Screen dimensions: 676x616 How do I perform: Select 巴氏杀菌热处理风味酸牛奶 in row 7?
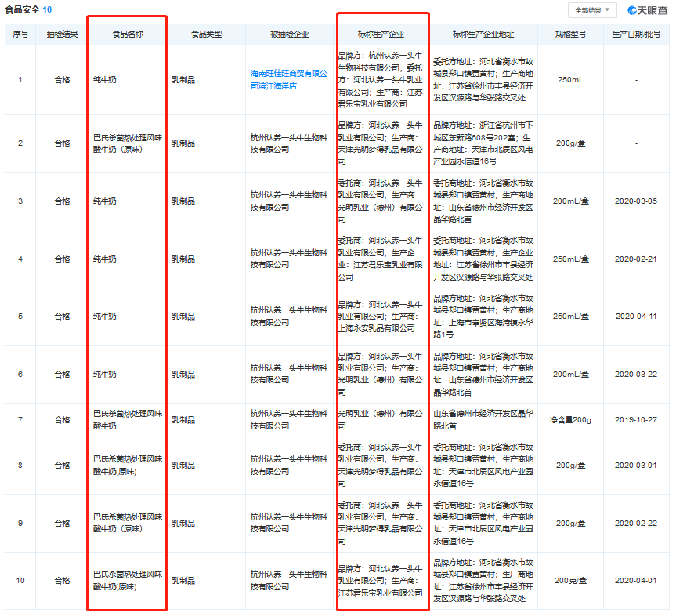(128, 420)
